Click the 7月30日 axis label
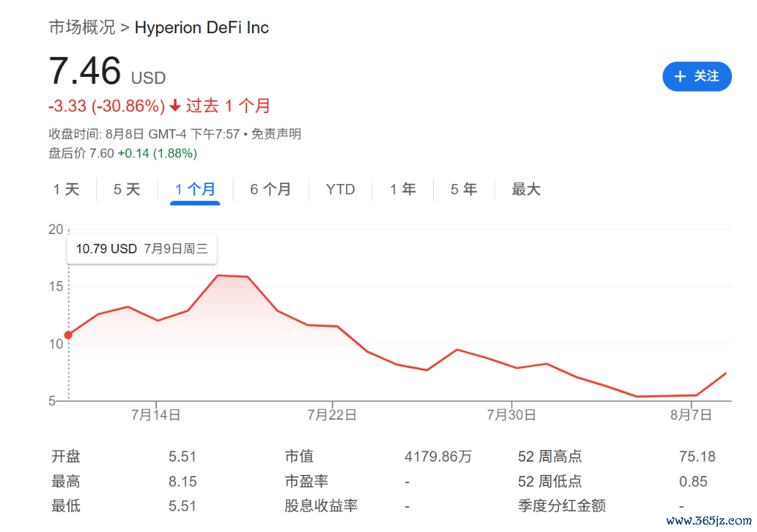The width and height of the screenshot is (757, 532). tap(512, 415)
